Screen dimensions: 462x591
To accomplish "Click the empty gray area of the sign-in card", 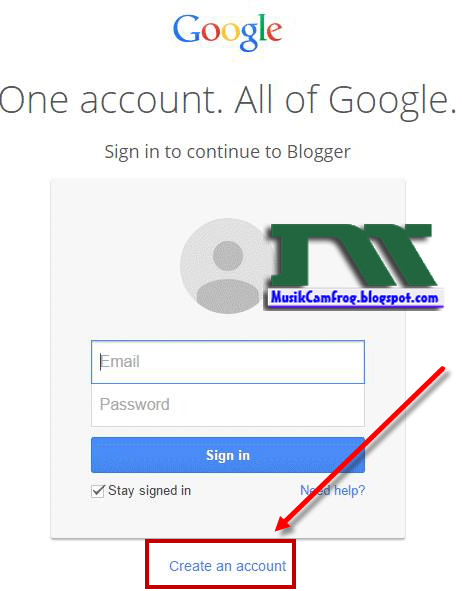I will tap(113, 264).
